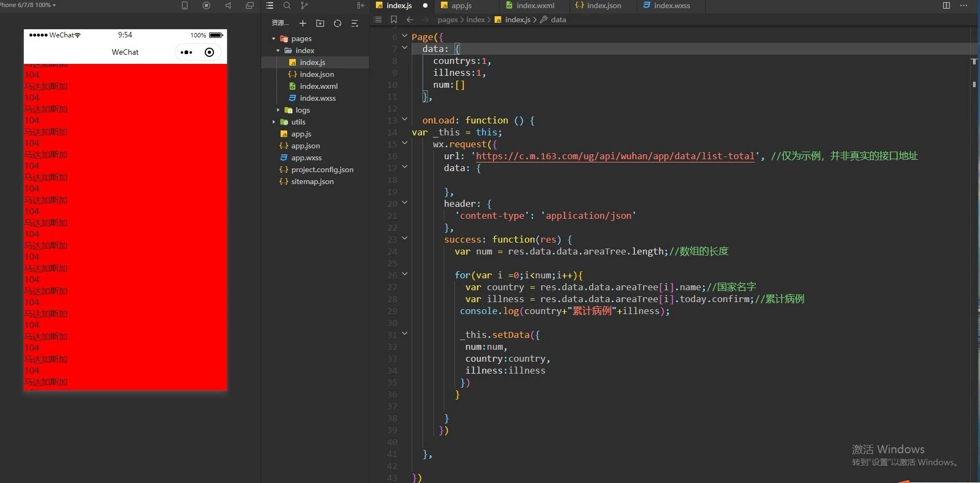Split the editor with the split icon
The width and height of the screenshot is (980, 483).
tap(946, 5)
